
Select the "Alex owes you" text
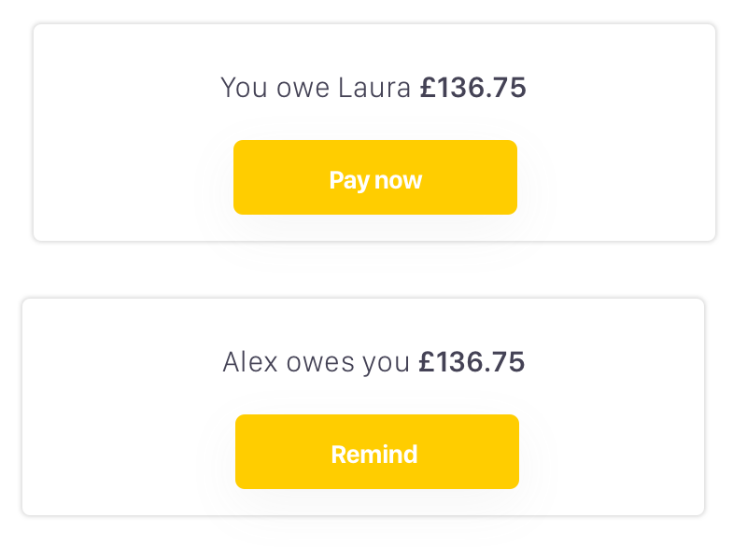point(316,362)
